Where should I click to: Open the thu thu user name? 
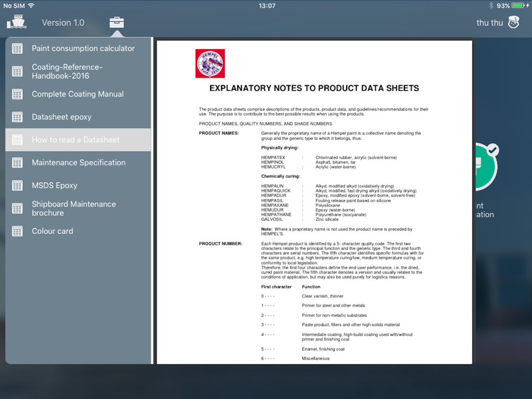coord(489,23)
